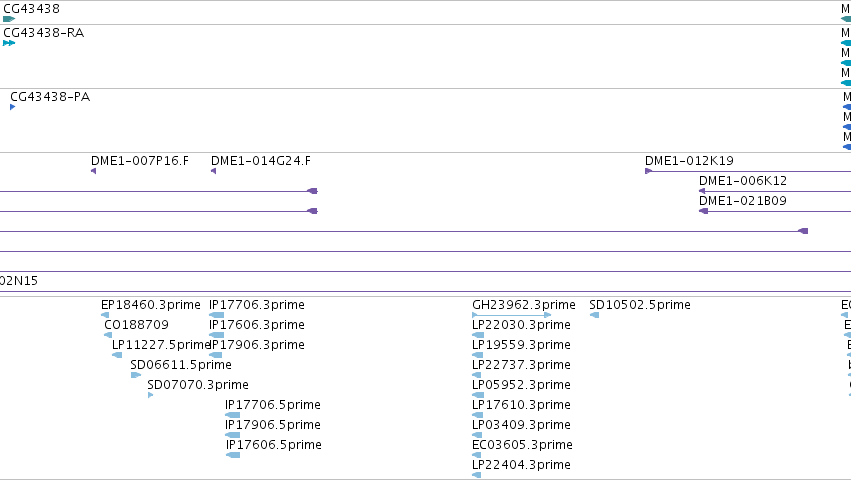The image size is (851, 480).
Task: Select the IP17906.3prime EST glyph
Action: point(215,355)
